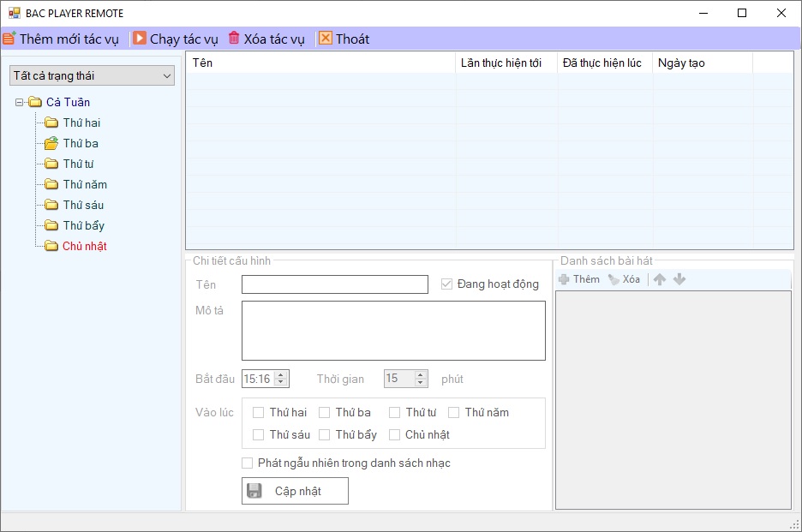This screenshot has height=532, width=802.
Task: Collapse the Cả Tuần tree node
Action: (x=20, y=103)
